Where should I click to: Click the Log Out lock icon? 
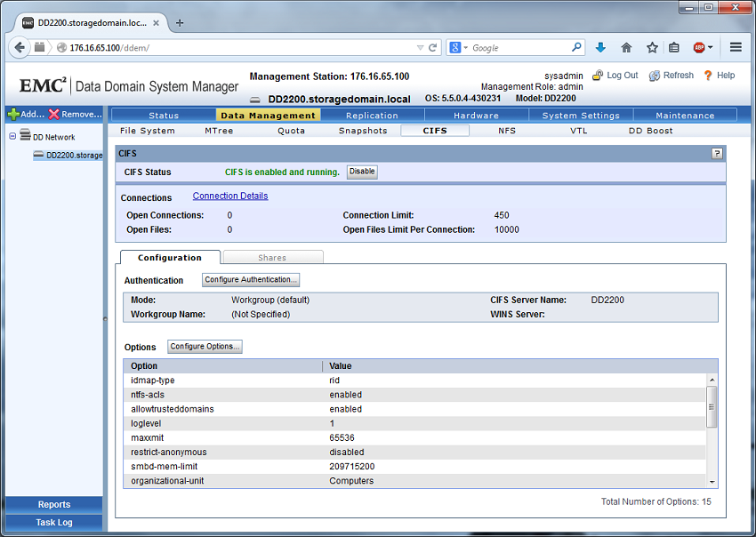pyautogui.click(x=598, y=76)
